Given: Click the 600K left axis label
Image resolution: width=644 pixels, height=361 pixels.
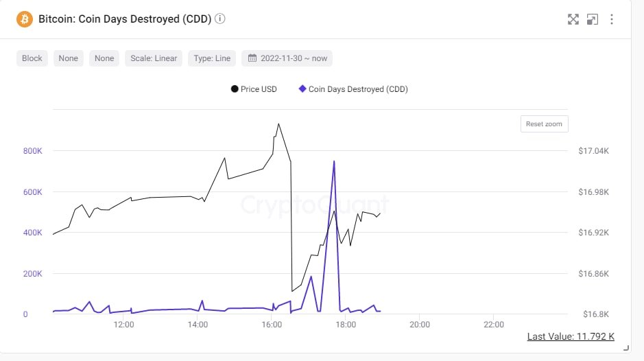Looking at the screenshot, I should click(32, 192).
